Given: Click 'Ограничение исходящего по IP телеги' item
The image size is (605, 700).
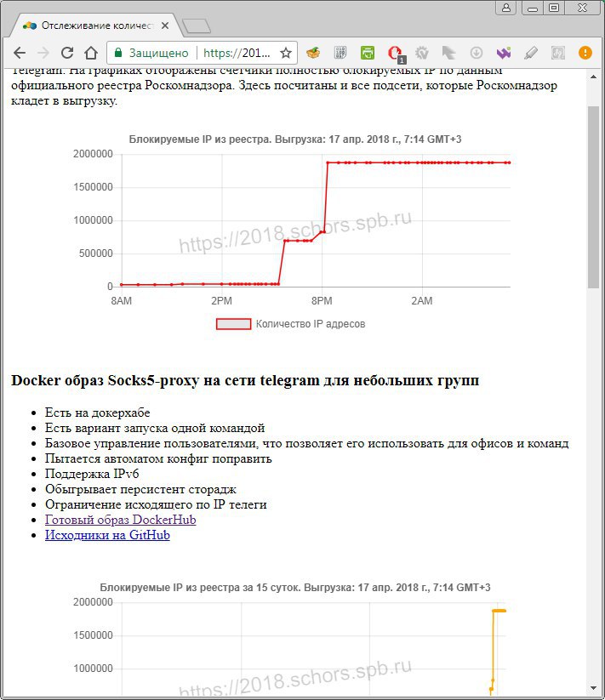Looking at the screenshot, I should 156,504.
